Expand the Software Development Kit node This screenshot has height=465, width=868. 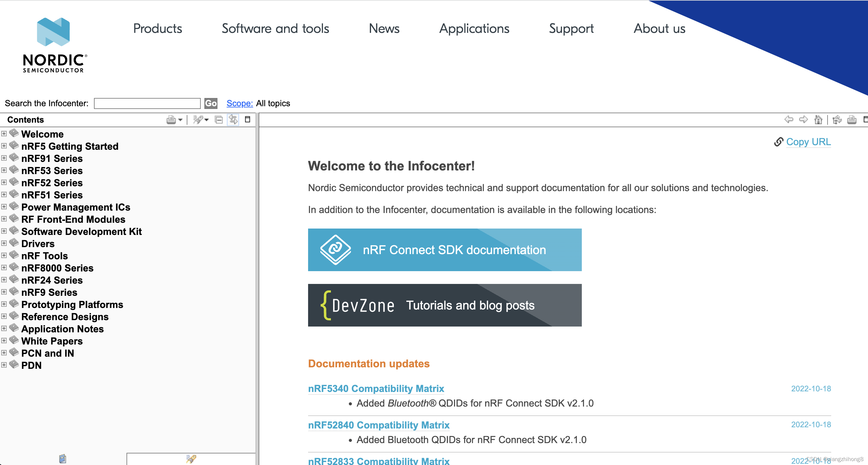(4, 231)
